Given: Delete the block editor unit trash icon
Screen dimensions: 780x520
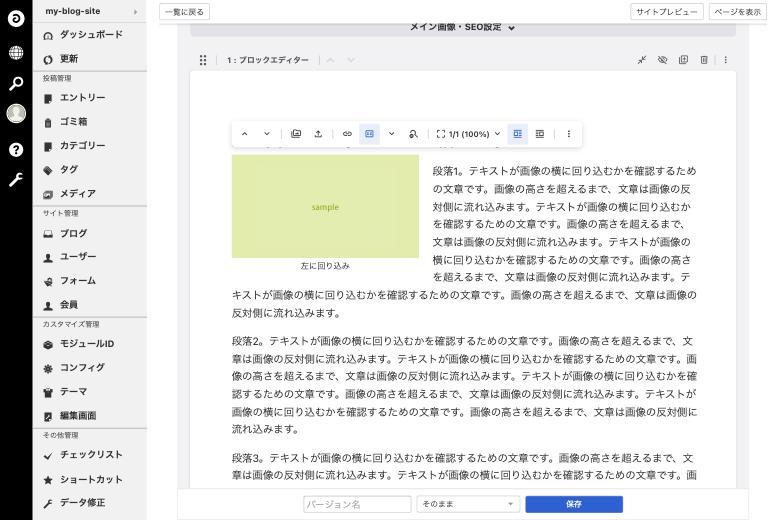Looking at the screenshot, I should coord(704,60).
